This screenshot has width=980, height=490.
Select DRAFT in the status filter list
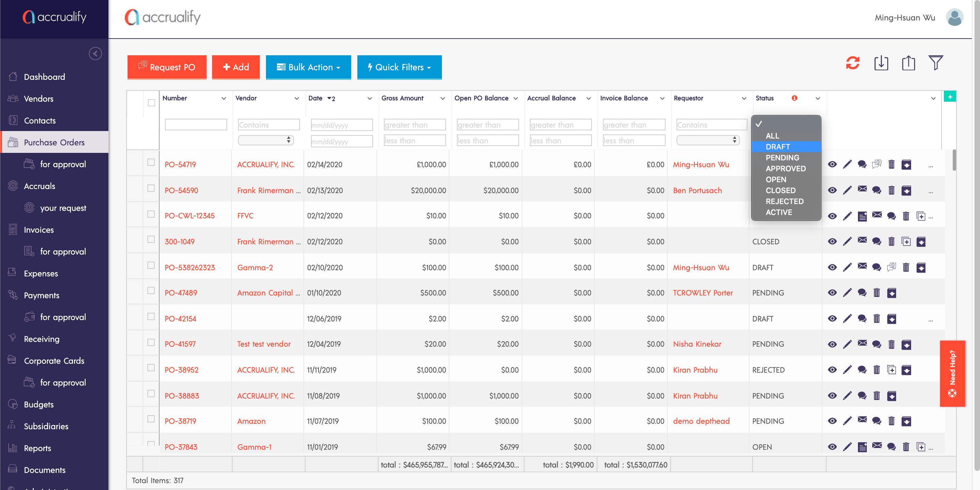pyautogui.click(x=777, y=147)
